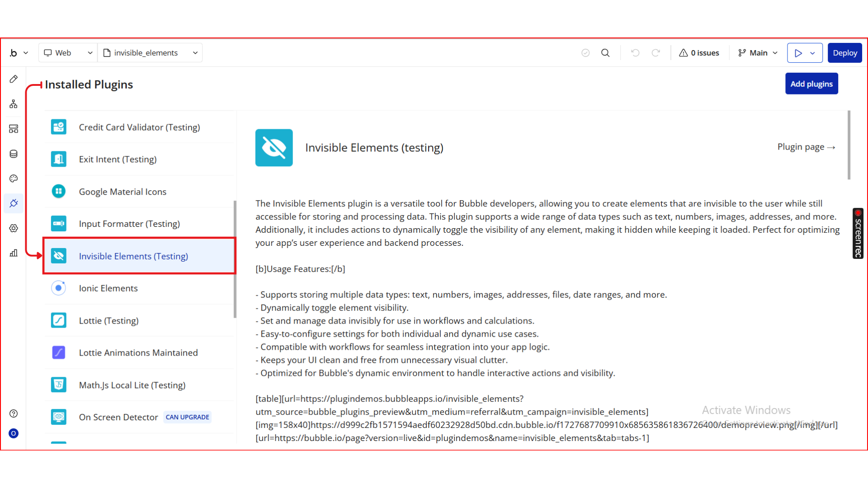
Task: Click the Deploy button
Action: coord(844,53)
